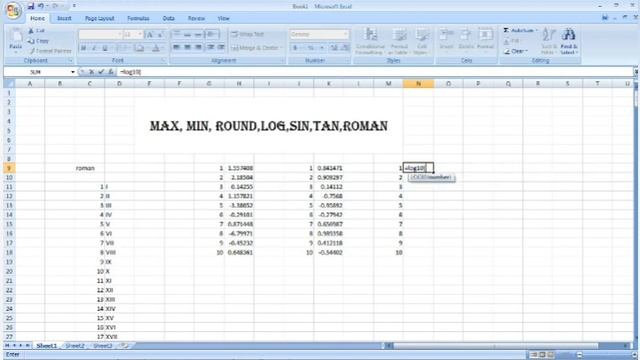Switch to the View tab
The image size is (640, 360).
[x=223, y=18]
